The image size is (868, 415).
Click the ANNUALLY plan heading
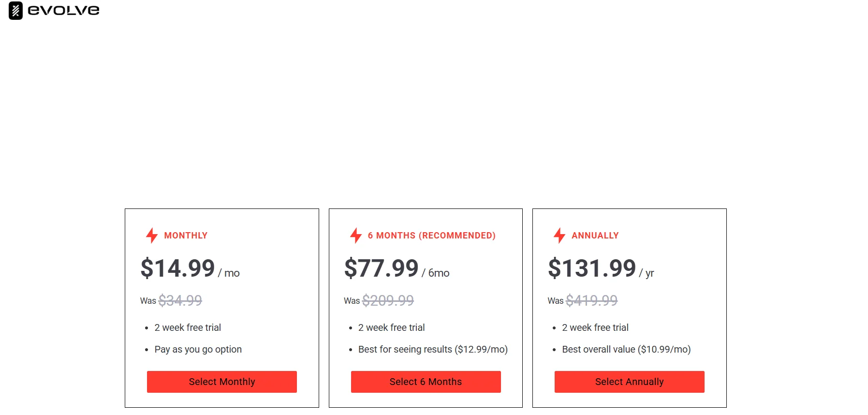(595, 236)
